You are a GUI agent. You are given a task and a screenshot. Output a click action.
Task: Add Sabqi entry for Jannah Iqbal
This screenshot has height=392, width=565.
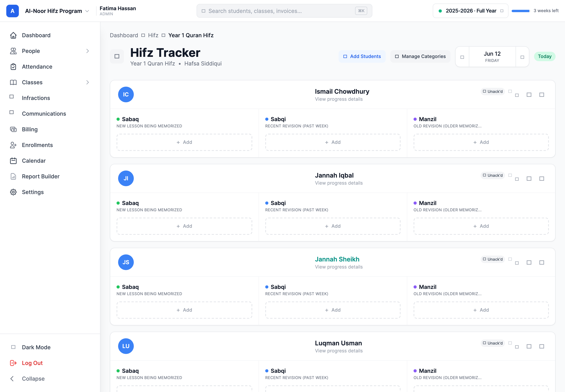tap(333, 226)
